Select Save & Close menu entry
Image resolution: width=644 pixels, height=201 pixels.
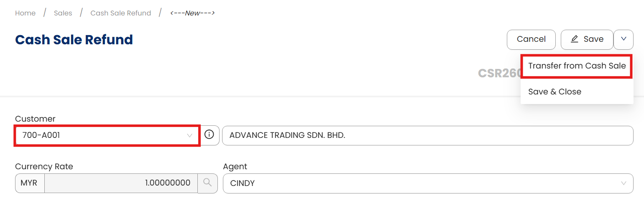click(555, 92)
